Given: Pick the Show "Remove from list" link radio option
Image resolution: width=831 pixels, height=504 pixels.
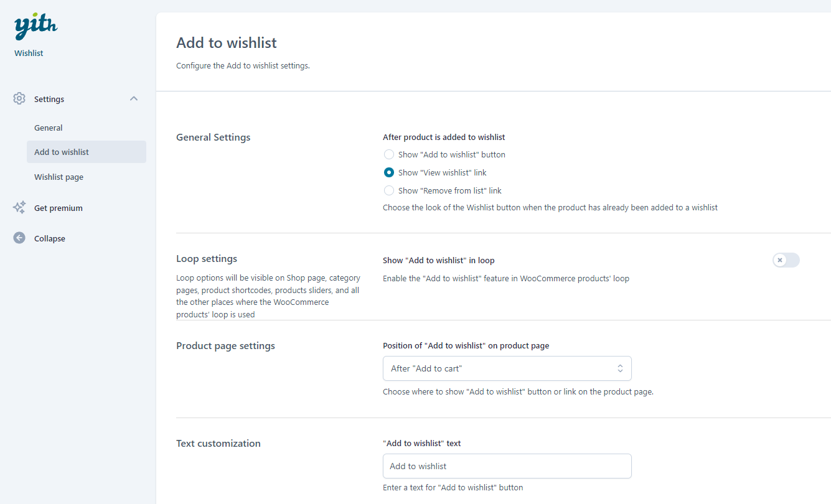Looking at the screenshot, I should 389,190.
